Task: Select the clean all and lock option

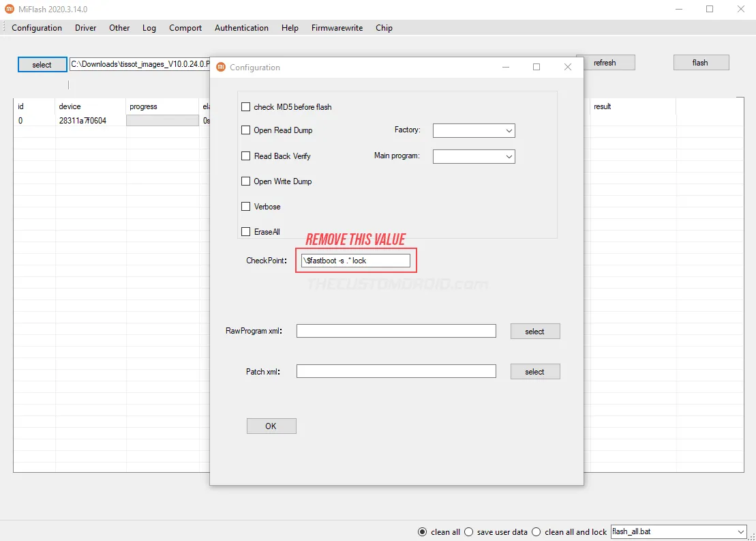Action: (536, 531)
